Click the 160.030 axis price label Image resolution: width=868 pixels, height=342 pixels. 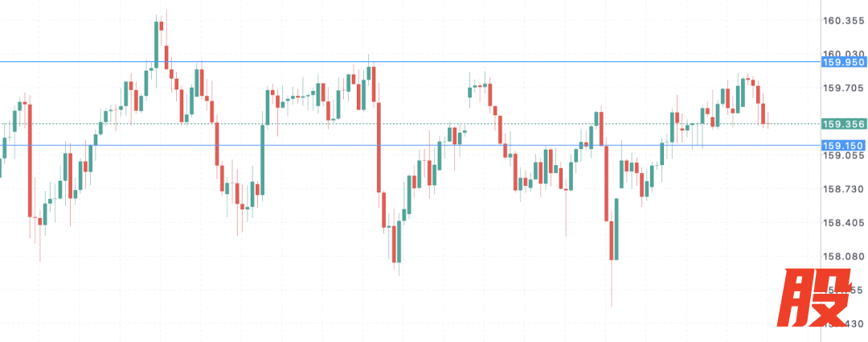843,52
